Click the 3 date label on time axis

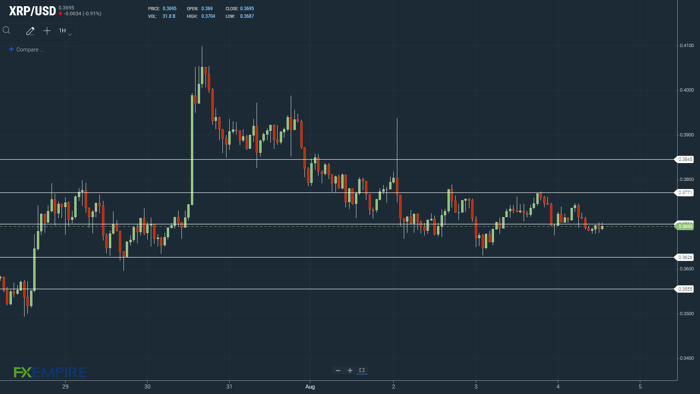pyautogui.click(x=476, y=386)
